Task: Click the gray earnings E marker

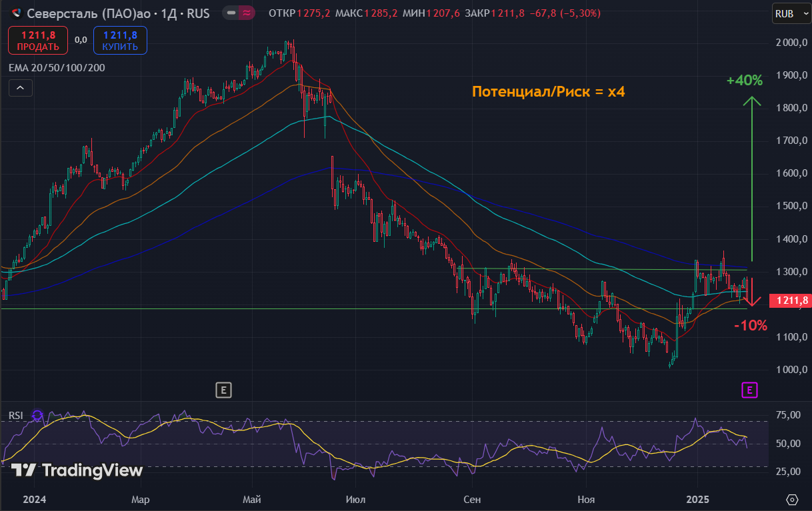Action: 223,390
